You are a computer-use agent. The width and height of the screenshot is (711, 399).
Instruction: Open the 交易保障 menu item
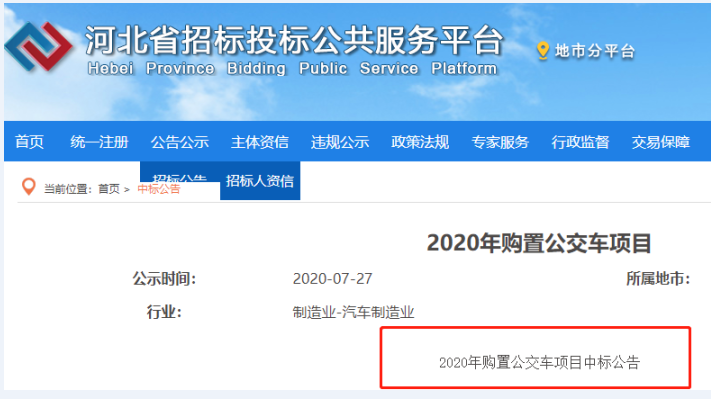point(661,141)
